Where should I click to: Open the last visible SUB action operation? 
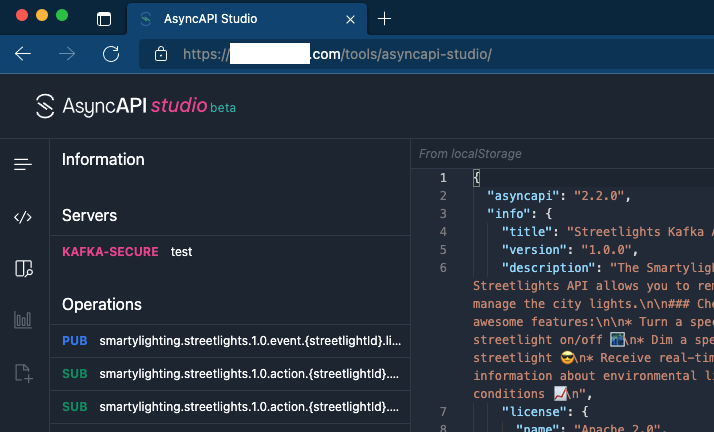230,407
